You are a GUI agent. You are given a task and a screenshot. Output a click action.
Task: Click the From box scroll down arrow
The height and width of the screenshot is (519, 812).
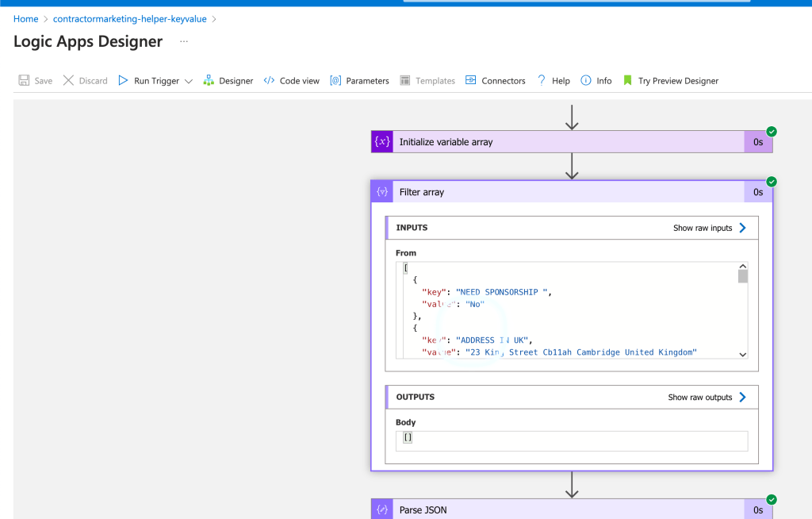(742, 355)
